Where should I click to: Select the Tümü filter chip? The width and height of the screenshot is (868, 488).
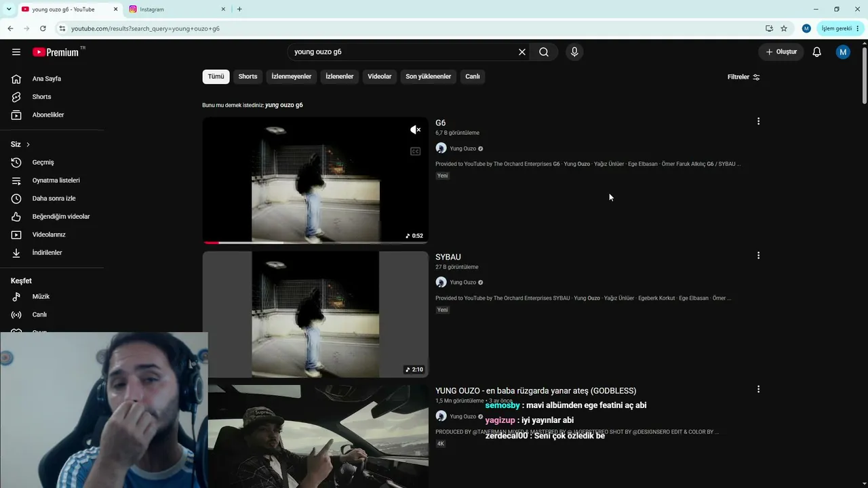216,77
